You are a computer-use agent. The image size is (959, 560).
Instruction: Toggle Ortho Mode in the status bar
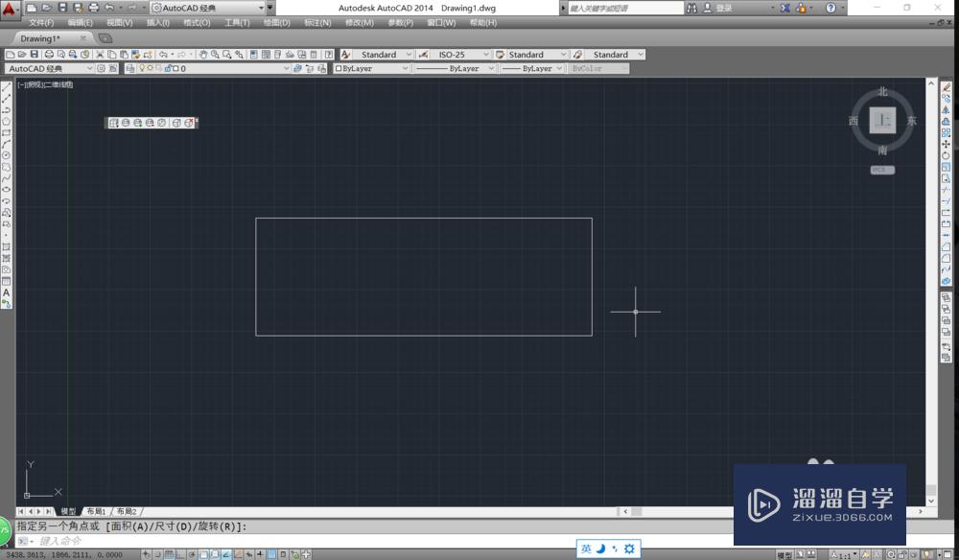(180, 554)
